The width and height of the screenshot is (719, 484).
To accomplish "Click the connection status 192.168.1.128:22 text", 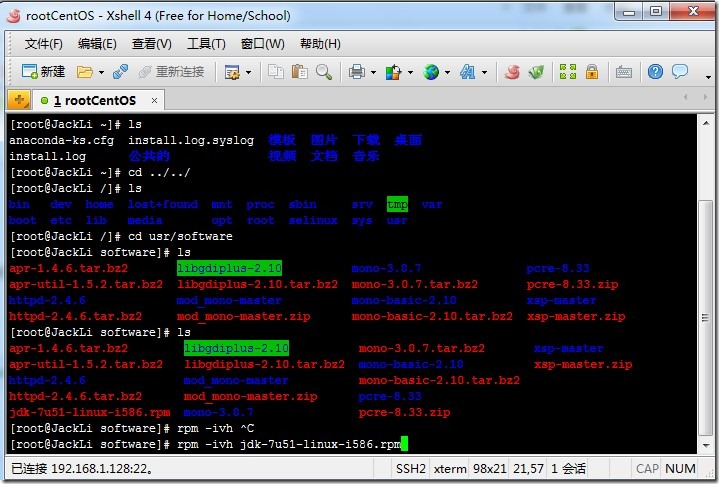I will (82, 469).
